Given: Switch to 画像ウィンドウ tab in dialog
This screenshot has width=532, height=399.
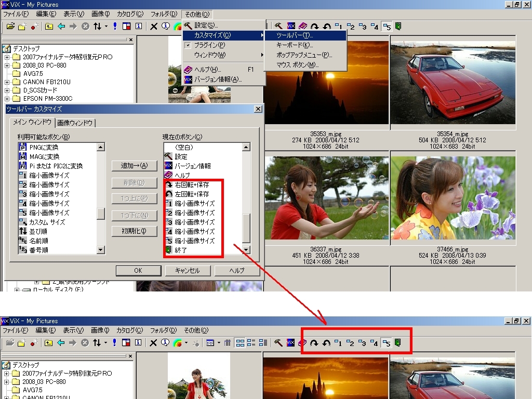Looking at the screenshot, I should 75,123.
